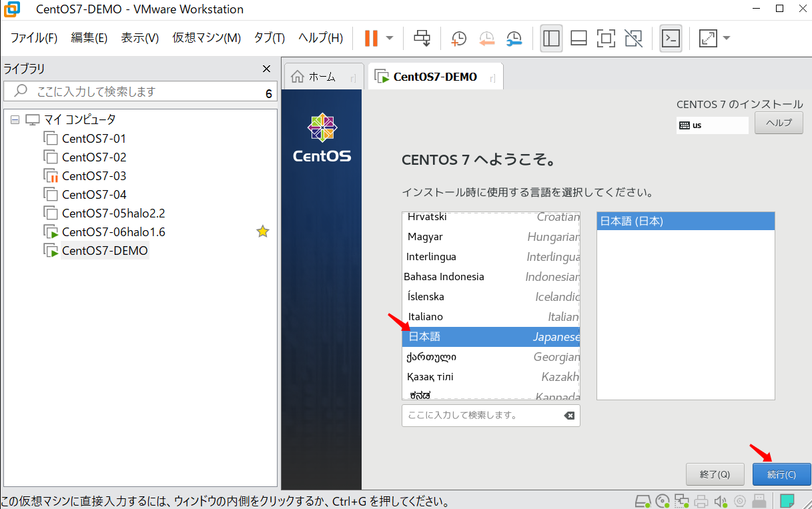Open library search filter dropdown arrow
This screenshot has width=812, height=509.
(269, 93)
